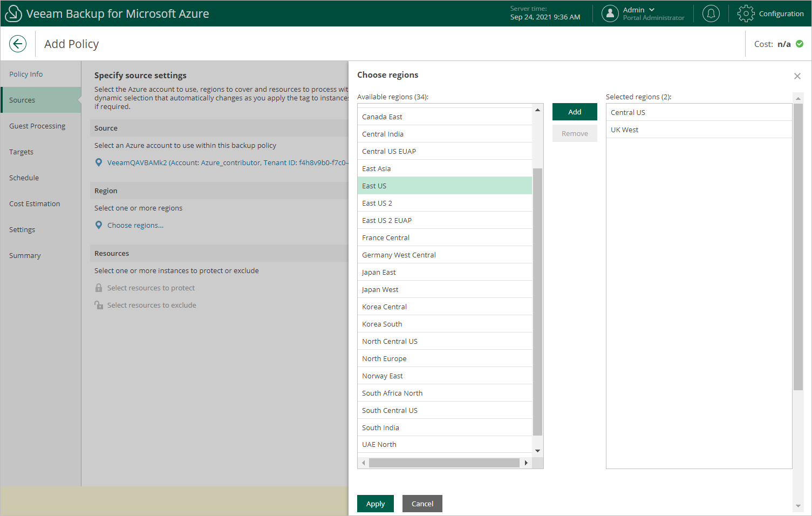
Task: Select East US 2 EUAP region
Action: click(x=445, y=220)
